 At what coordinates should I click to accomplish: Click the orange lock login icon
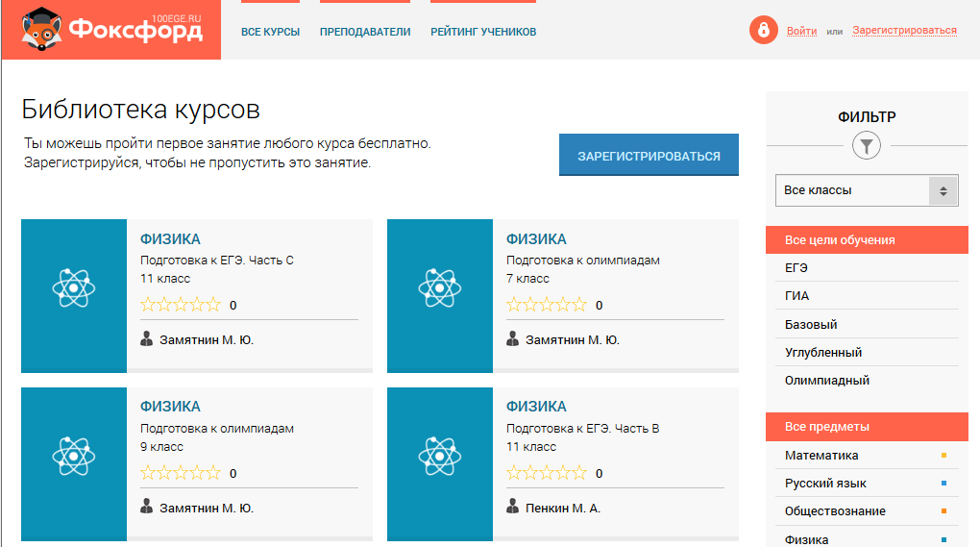pos(763,30)
